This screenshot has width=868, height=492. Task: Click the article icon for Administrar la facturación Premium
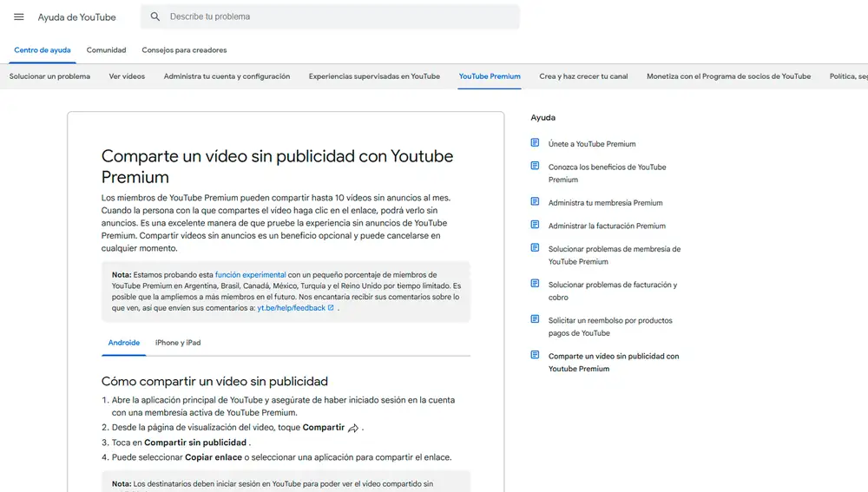(535, 225)
